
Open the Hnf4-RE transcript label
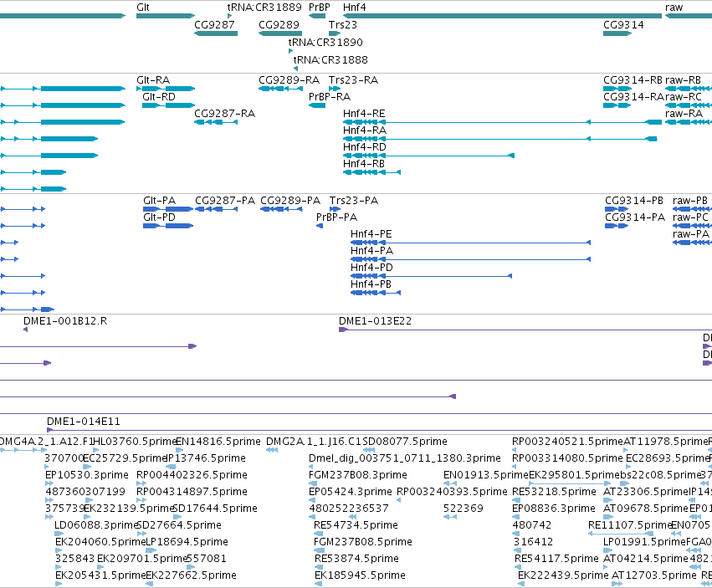(x=364, y=114)
